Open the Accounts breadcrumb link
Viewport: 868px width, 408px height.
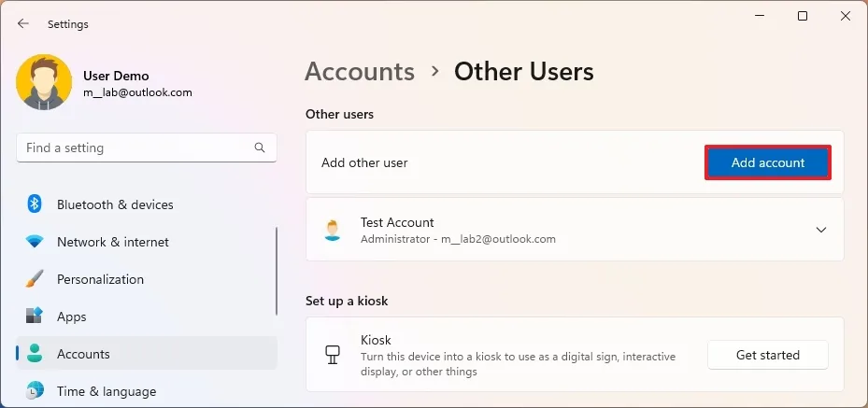[360, 72]
